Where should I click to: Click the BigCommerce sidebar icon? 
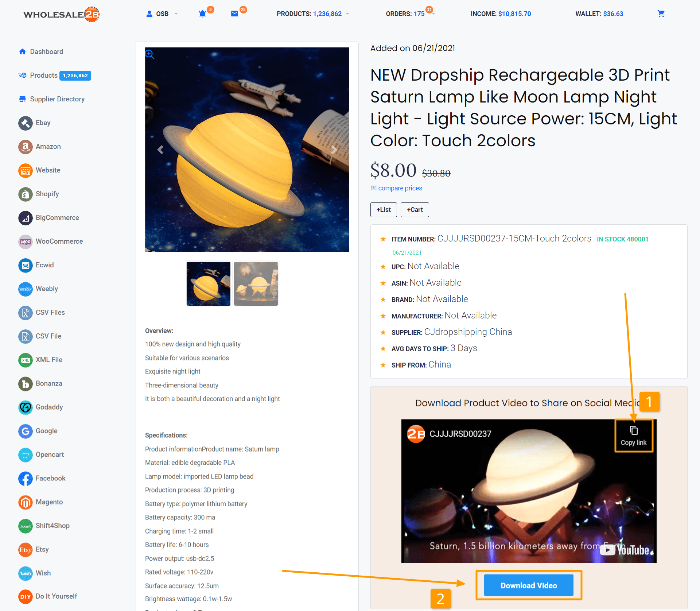[26, 218]
